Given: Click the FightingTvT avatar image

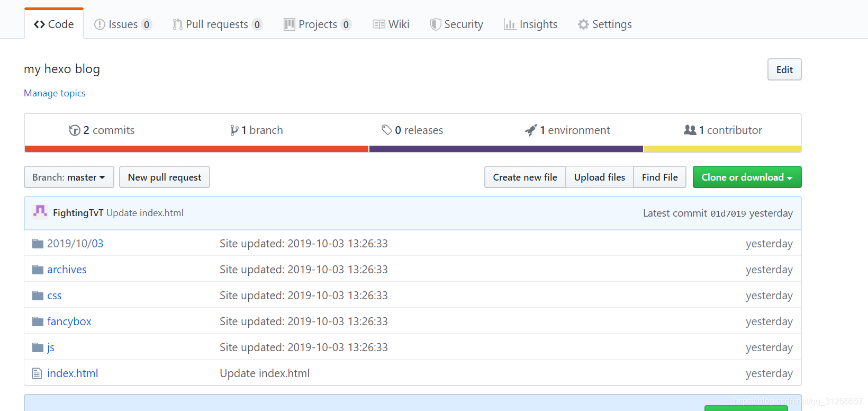Looking at the screenshot, I should [40, 211].
